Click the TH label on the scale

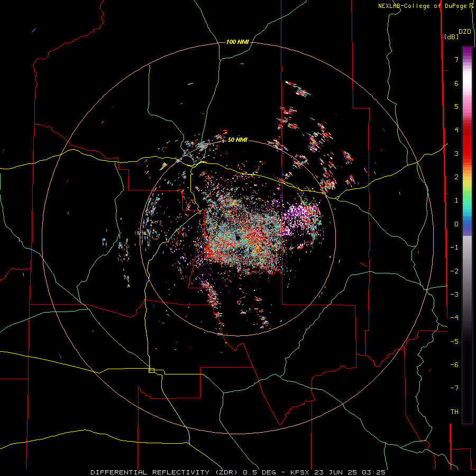pyautogui.click(x=454, y=412)
